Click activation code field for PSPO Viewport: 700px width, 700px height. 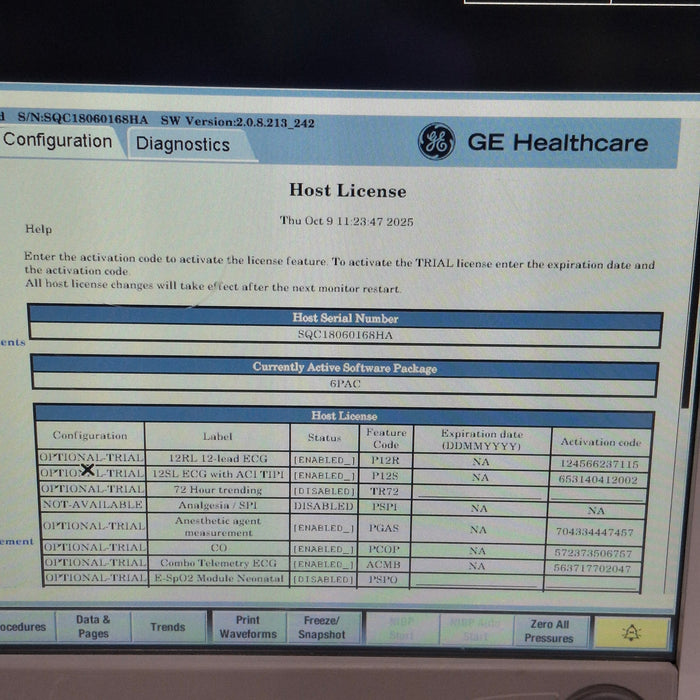click(x=592, y=583)
